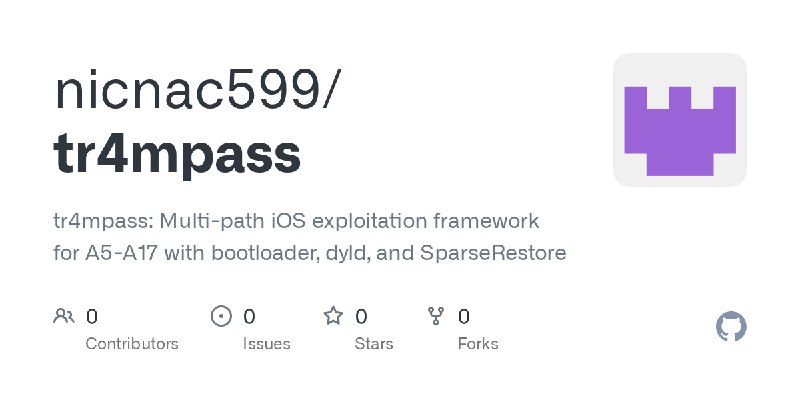Click the issues count number
800x400 pixels.
pyautogui.click(x=249, y=317)
